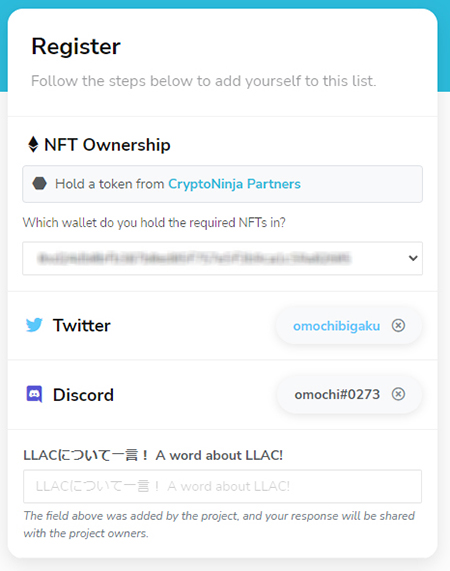Remove the omochibigaku Twitter account
The width and height of the screenshot is (450, 571).
(x=398, y=325)
